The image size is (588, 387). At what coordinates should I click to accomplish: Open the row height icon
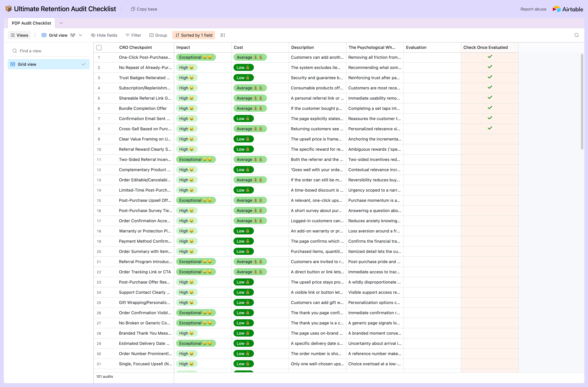pyautogui.click(x=223, y=35)
